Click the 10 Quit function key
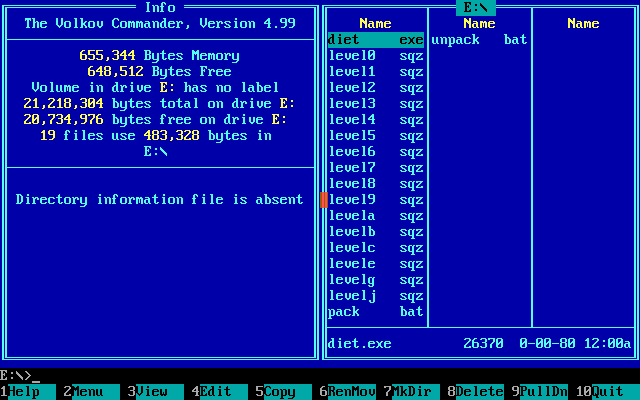The height and width of the screenshot is (400, 640). (x=608, y=392)
